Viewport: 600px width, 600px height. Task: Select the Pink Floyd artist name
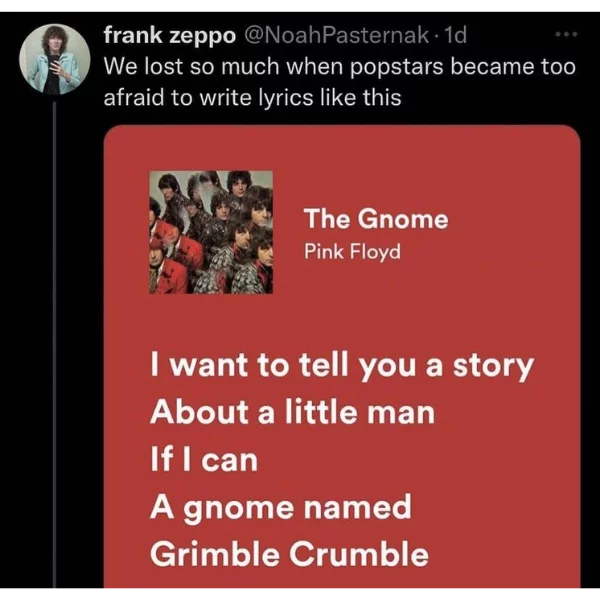352,252
